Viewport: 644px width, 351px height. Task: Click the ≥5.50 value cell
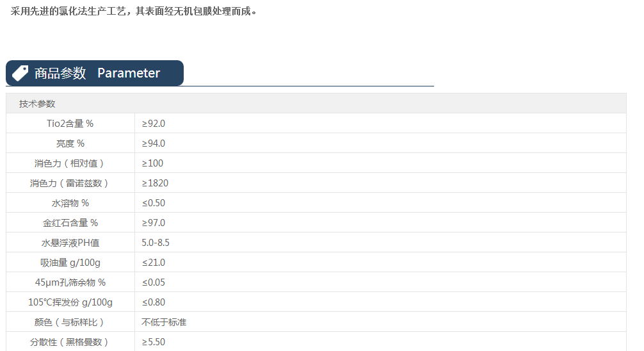[x=154, y=342]
